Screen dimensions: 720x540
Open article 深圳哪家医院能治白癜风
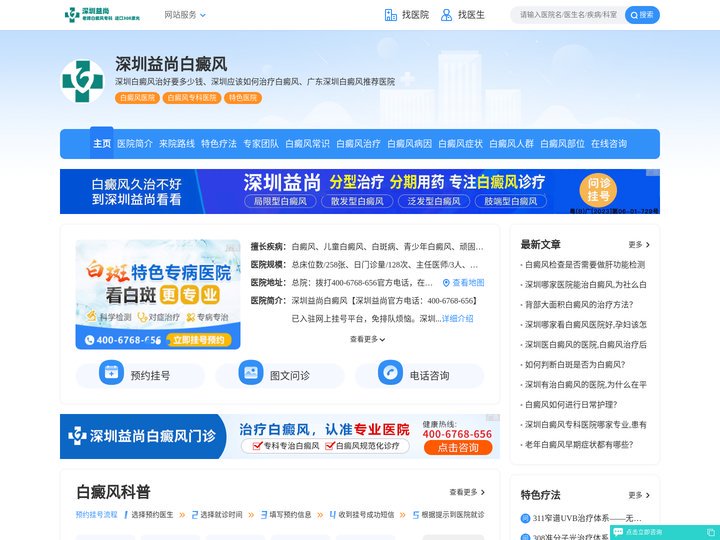584,285
